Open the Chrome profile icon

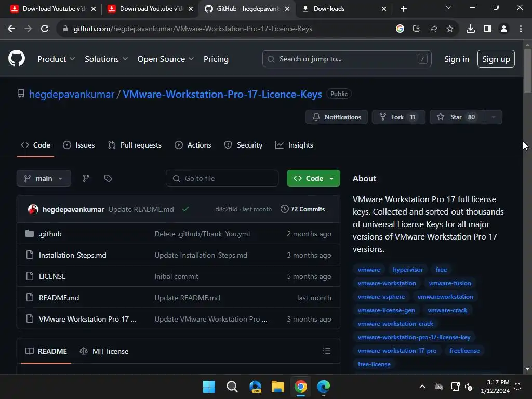tap(504, 29)
